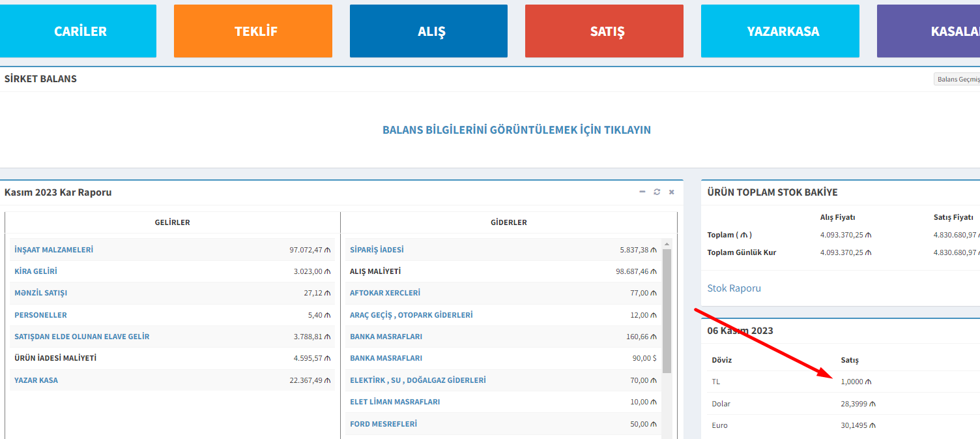View ELEKTİRK, SU, DOĞALGAZ GİDERLERİ expense

418,380
